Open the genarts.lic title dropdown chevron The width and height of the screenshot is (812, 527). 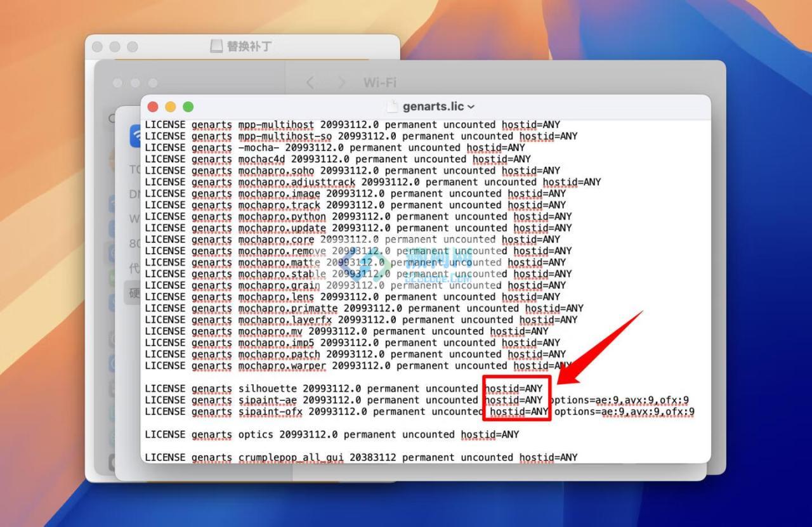(471, 107)
